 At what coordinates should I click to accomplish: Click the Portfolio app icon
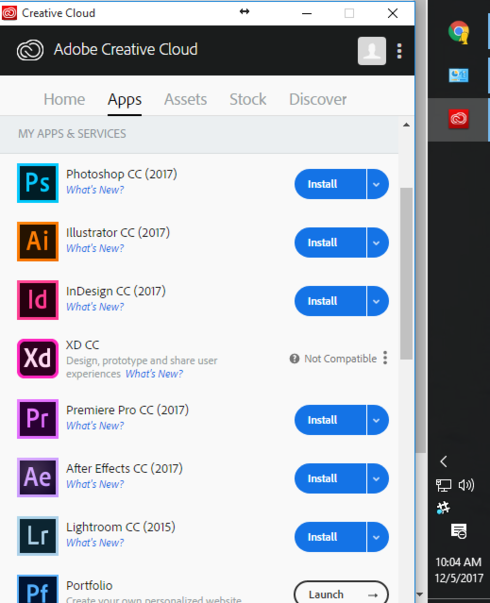38,589
